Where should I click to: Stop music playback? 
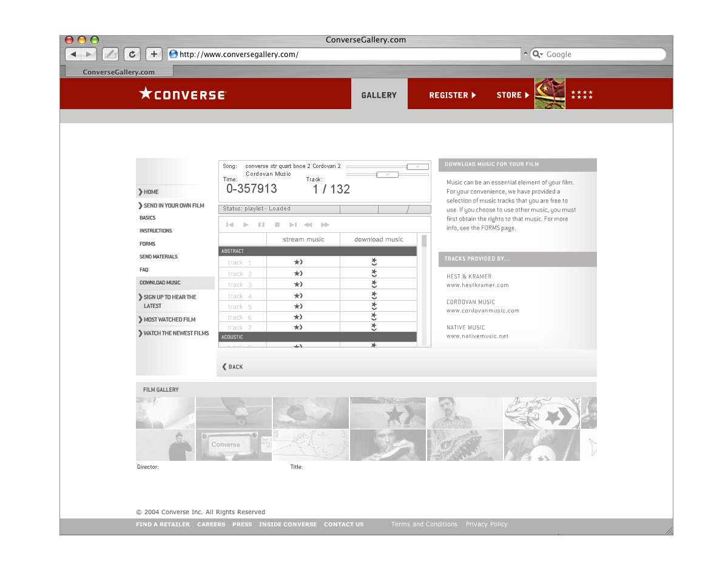click(x=277, y=225)
